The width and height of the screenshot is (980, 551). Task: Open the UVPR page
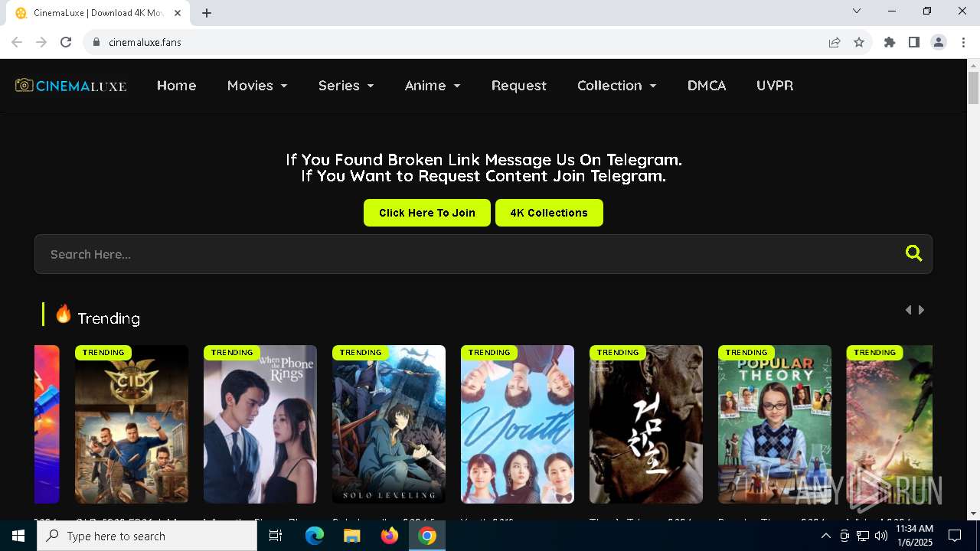pos(775,86)
